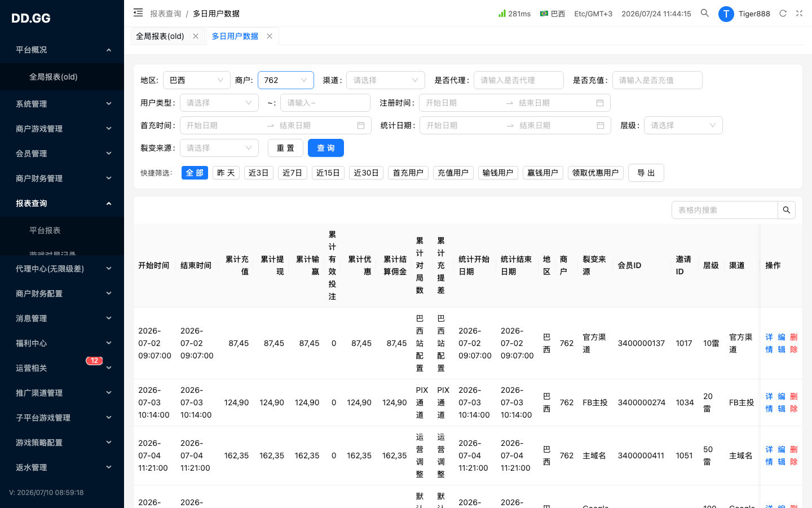Screen dimensions: 812x508
Task: Click the Tiger888 user avatar
Action: coord(726,14)
